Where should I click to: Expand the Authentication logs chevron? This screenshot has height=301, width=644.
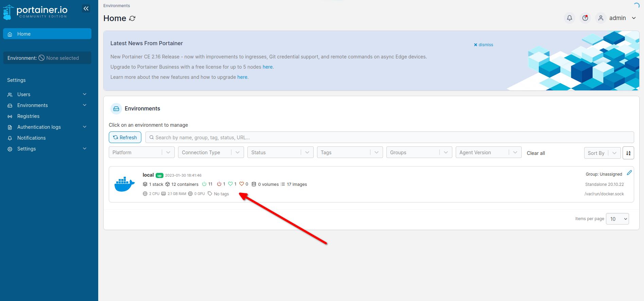(85, 127)
